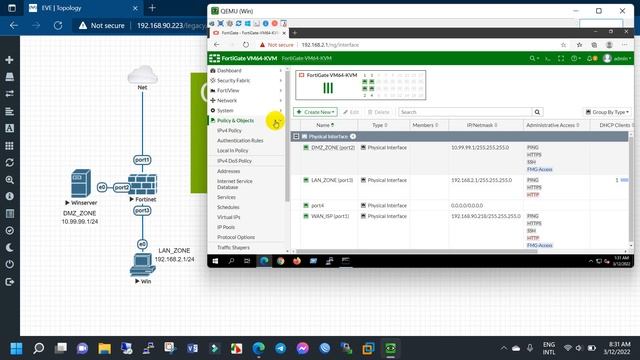
Task: Open IPv4 Policy menu item
Action: [229, 131]
